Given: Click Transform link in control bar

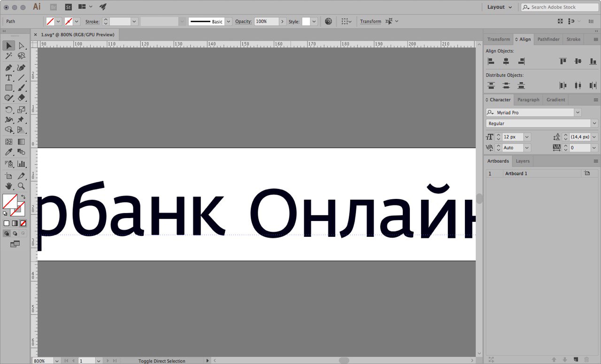Looking at the screenshot, I should 370,22.
